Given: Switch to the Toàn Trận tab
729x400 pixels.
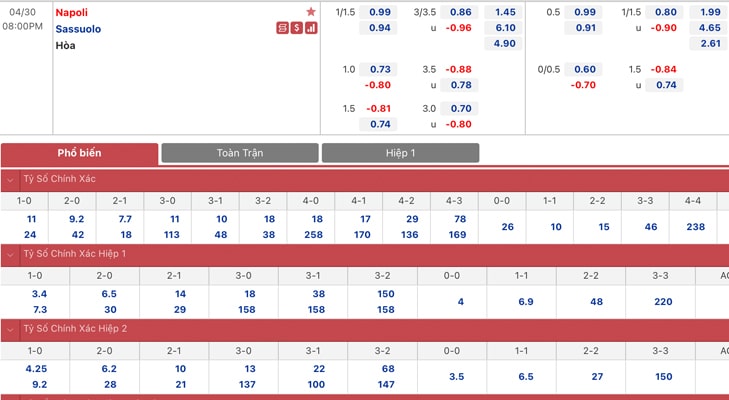Looking at the screenshot, I should point(240,153).
